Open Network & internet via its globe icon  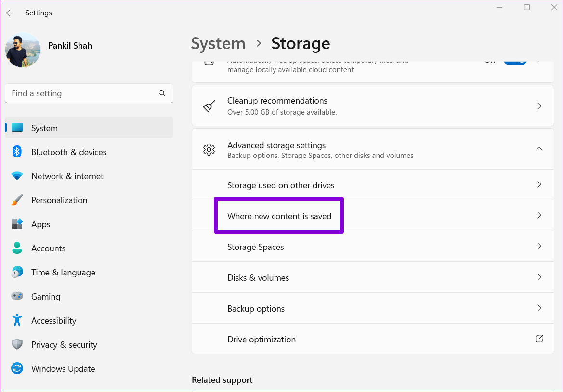17,176
